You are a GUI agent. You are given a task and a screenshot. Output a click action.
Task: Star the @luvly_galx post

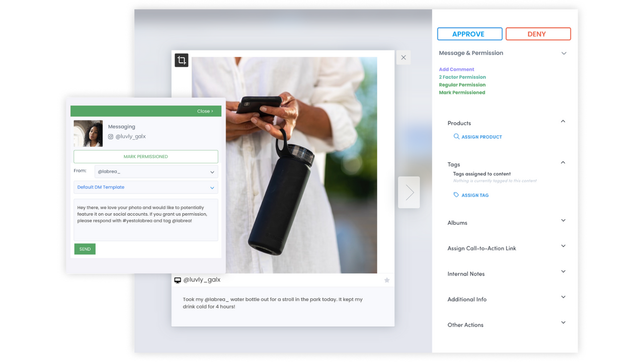tap(386, 280)
